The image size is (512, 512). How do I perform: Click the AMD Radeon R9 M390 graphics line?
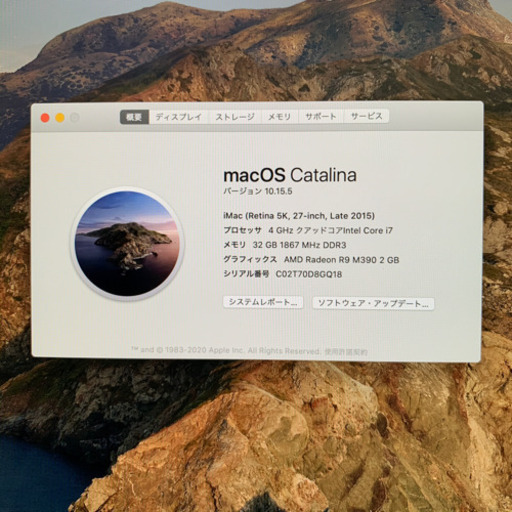point(342,260)
